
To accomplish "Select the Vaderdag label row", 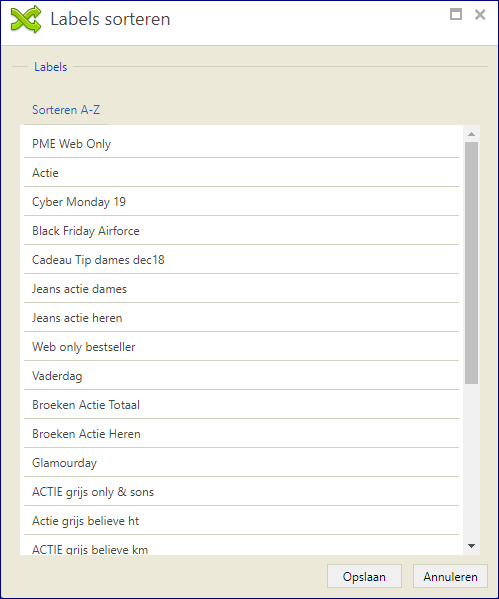I will coord(241,376).
